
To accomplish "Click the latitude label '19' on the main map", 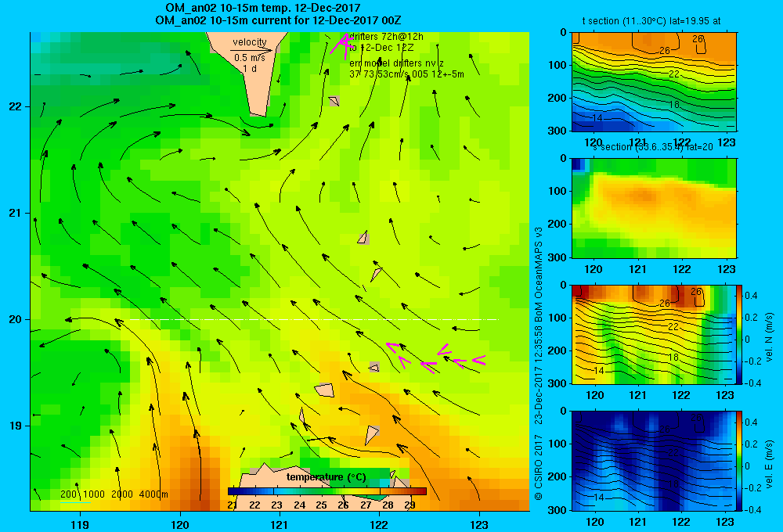I will pos(16,426).
